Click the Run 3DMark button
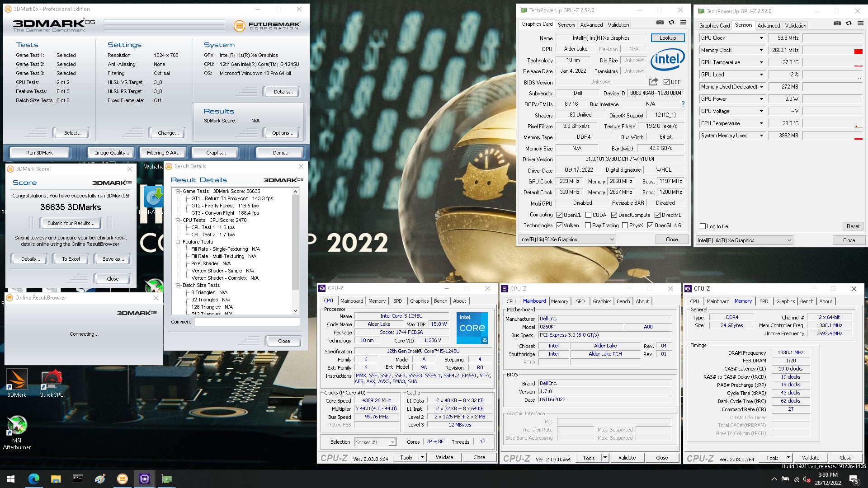Image resolution: width=868 pixels, height=488 pixels. pos(39,153)
